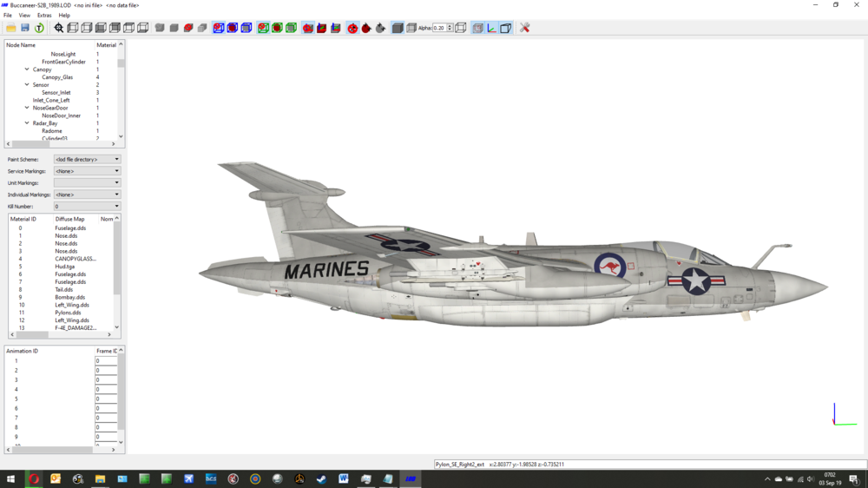Click the gray arrow-shaped icon right of ladybug
868x488 pixels.
pos(380,28)
